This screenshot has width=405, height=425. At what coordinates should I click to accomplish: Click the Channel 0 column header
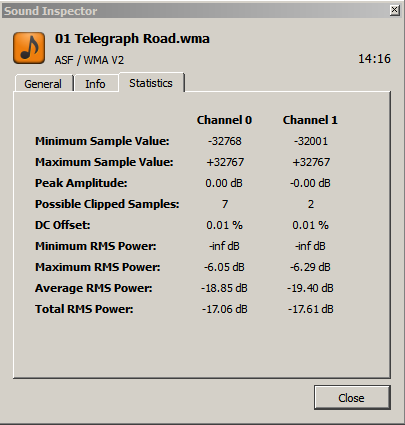point(224,120)
